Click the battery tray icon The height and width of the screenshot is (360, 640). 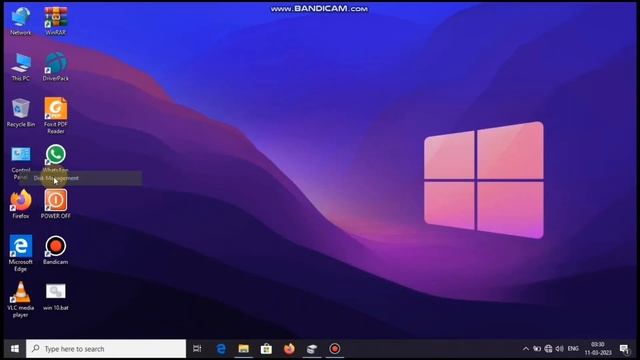click(537, 349)
